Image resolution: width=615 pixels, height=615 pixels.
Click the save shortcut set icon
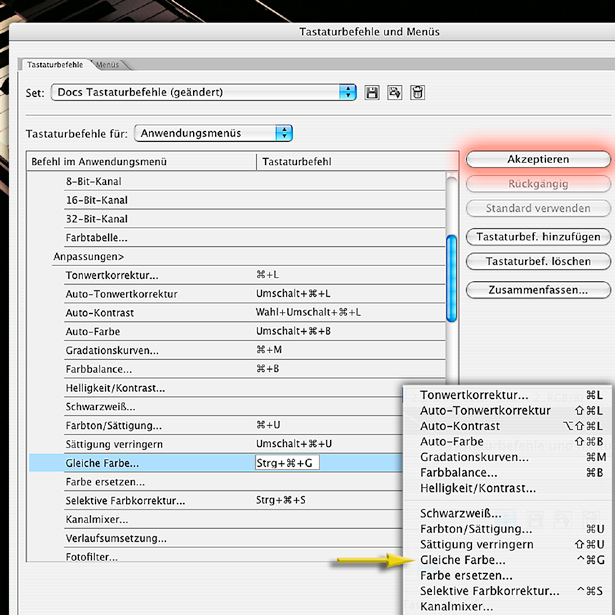[x=373, y=93]
